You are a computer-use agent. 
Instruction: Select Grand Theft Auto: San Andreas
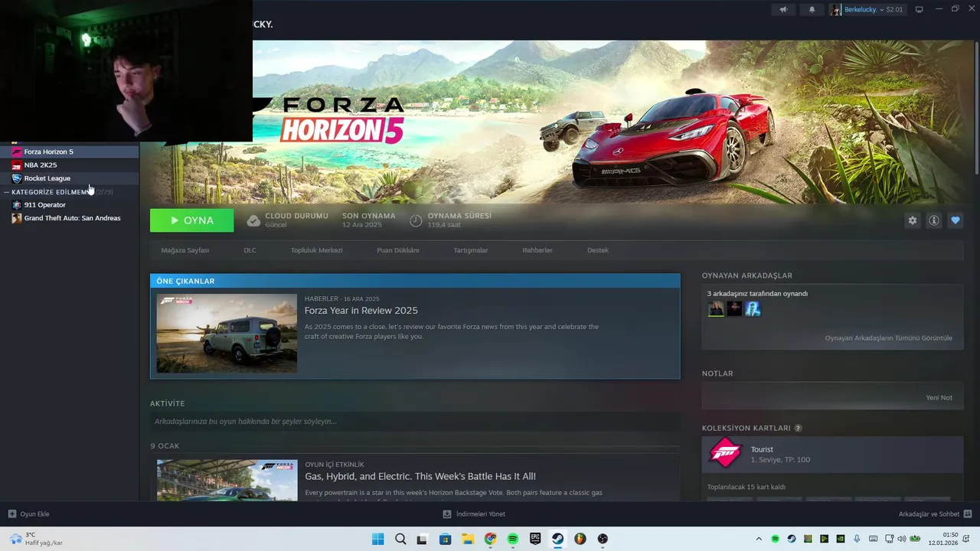70,218
